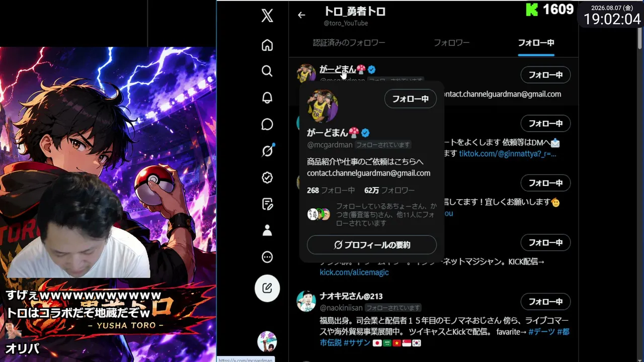The image size is (644, 362).
Task: Open the mutual followers line mentioning あちょーさん
Action: tap(385, 214)
